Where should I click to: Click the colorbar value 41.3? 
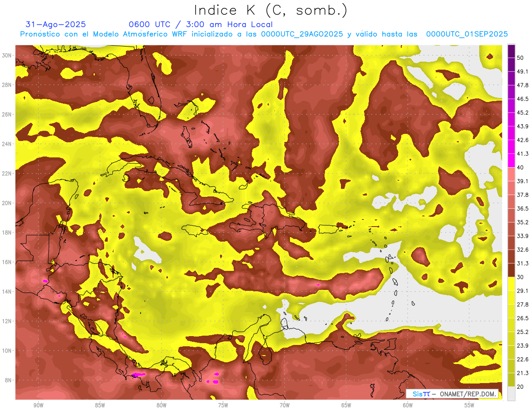click(522, 154)
